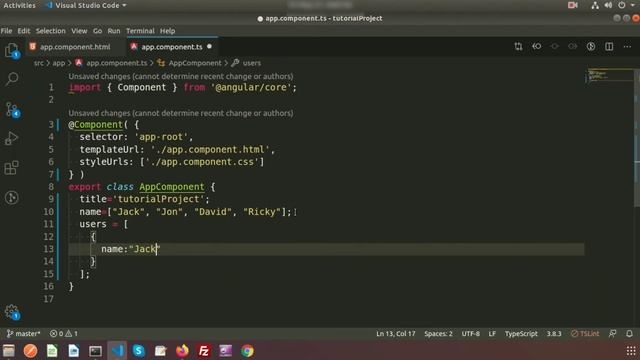Click the Activities button
640x360 pixels.
(x=19, y=5)
